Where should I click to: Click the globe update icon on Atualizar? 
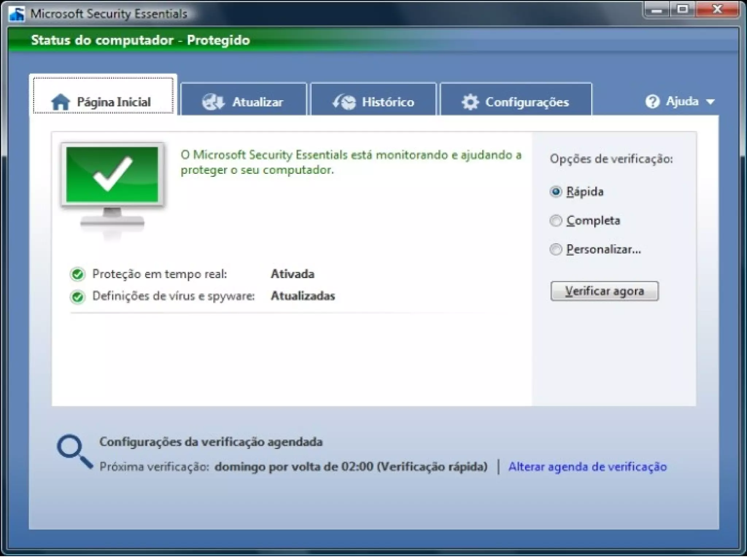click(x=213, y=102)
